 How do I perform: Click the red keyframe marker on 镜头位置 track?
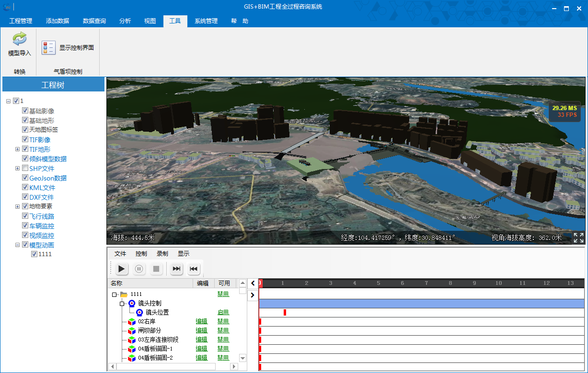coord(285,312)
